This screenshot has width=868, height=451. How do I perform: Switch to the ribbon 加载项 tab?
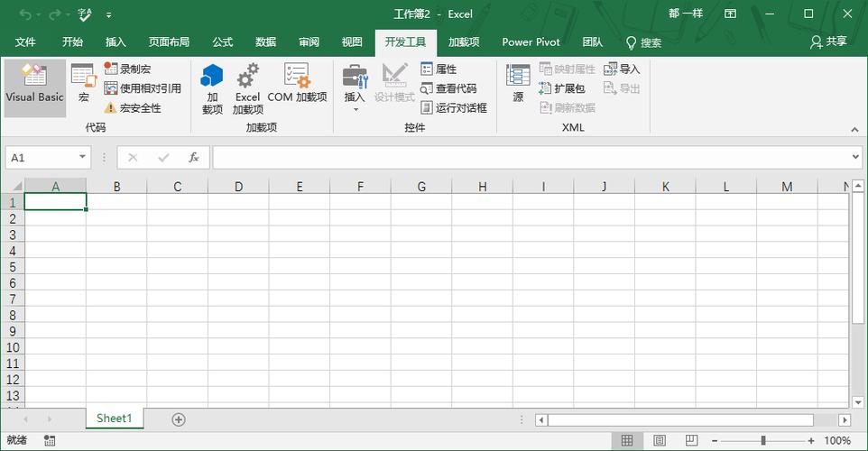[464, 42]
